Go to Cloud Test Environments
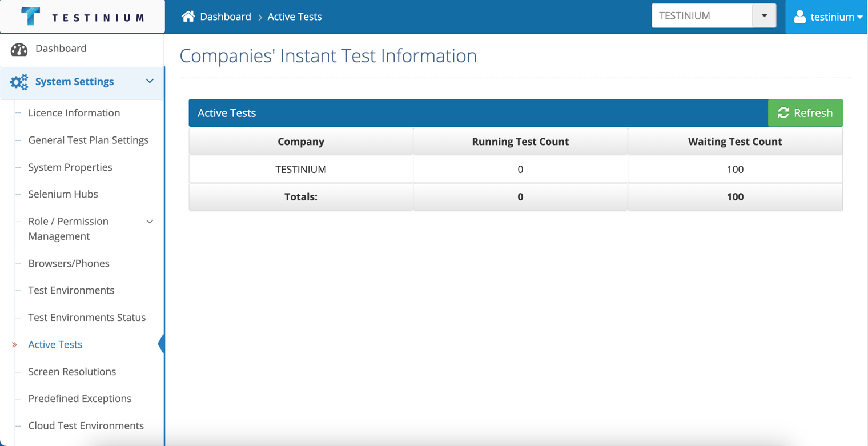868x446 pixels. pos(86,426)
